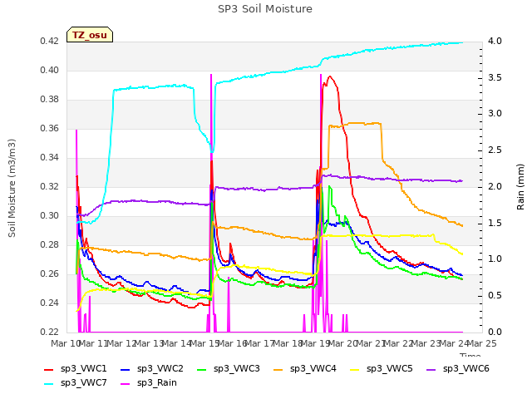Toggle the sp3_VWC4 legend entry
This screenshot has width=532, height=399.
(x=305, y=368)
